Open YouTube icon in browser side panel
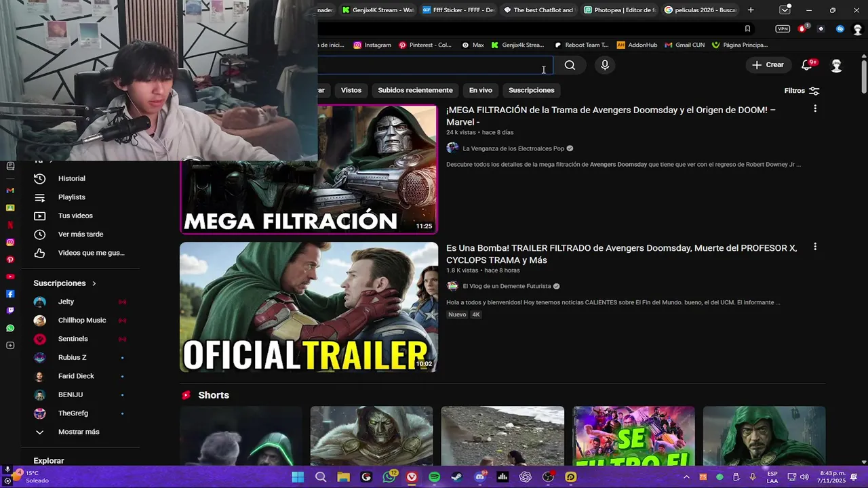868x488 pixels. coord(10,277)
